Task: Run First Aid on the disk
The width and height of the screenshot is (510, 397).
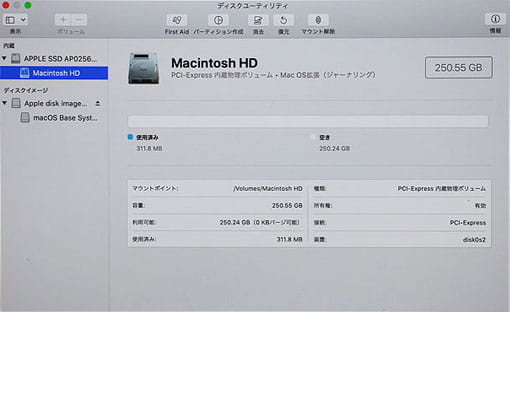Action: [177, 20]
